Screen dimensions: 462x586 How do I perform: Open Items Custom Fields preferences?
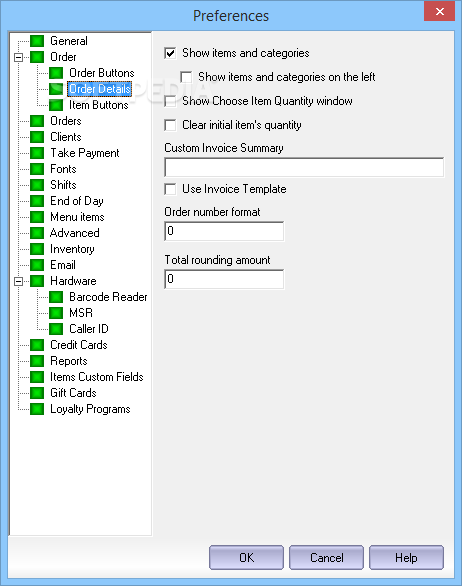click(x=97, y=377)
